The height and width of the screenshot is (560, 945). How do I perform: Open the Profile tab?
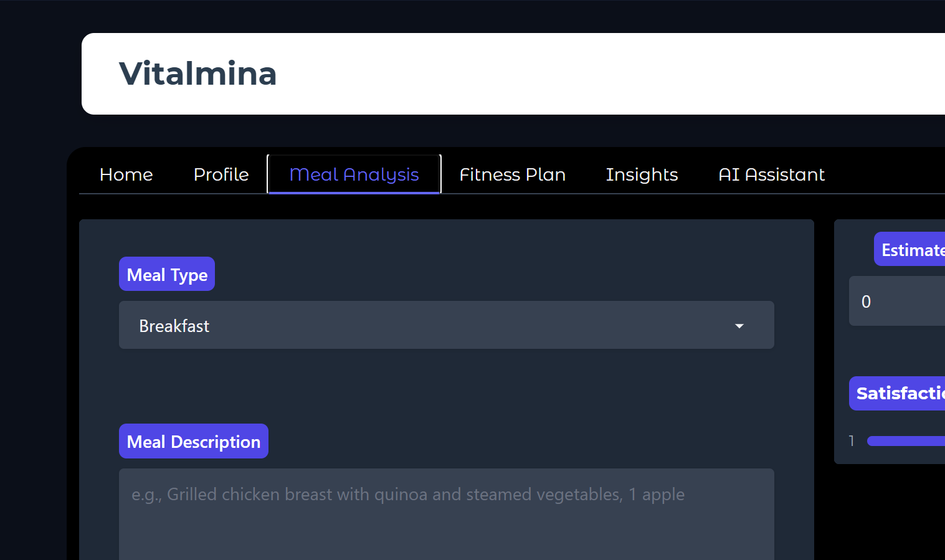point(221,174)
